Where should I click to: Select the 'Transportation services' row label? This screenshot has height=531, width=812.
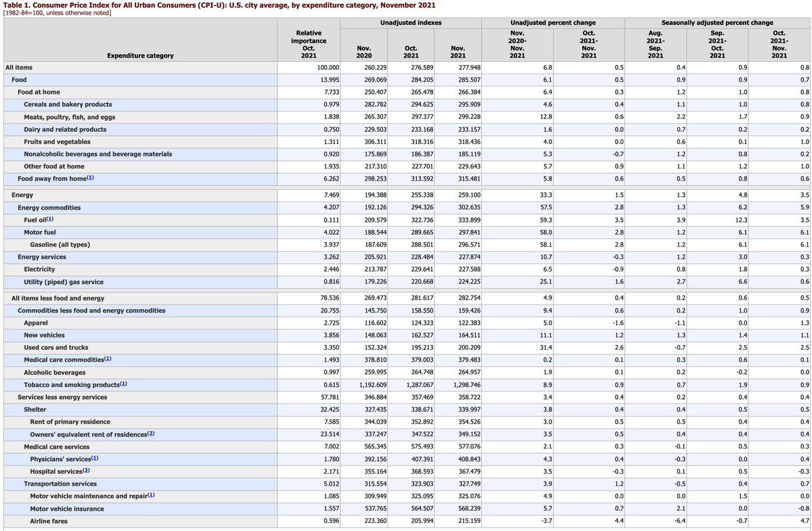click(x=60, y=484)
